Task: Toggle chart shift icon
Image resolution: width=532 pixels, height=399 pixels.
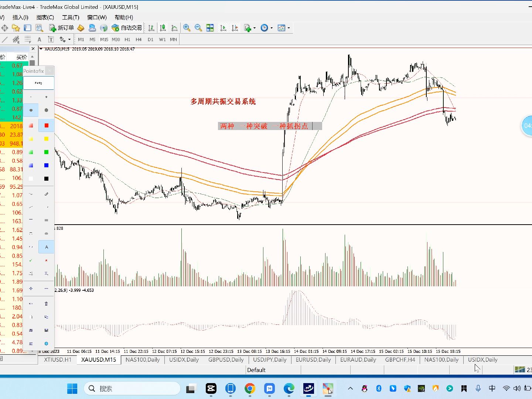Action: (235, 28)
